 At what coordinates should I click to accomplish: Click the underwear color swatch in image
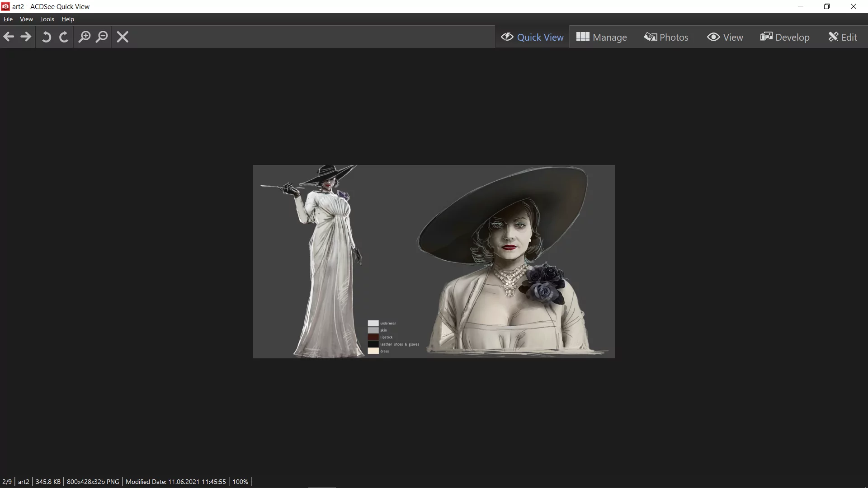(373, 323)
